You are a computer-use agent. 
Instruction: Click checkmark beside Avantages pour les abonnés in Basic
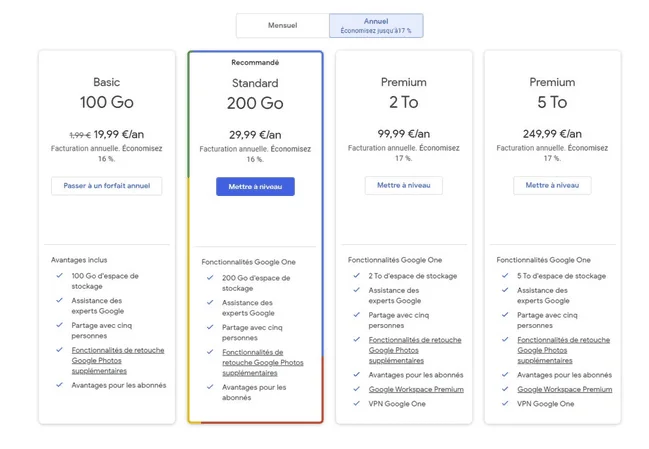pos(60,385)
